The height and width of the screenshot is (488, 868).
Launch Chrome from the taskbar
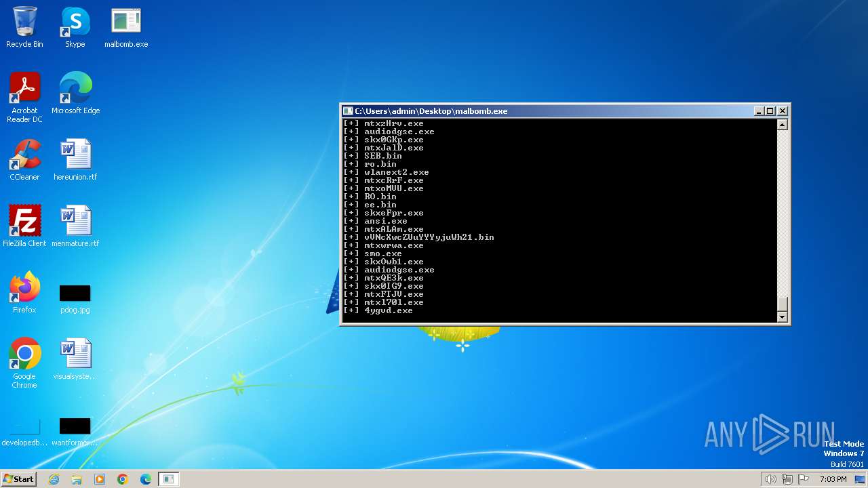pos(123,479)
